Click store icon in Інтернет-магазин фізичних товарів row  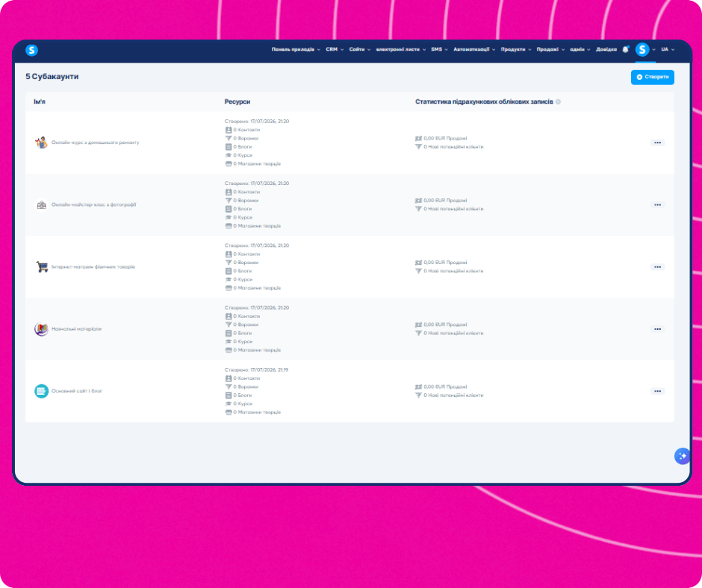[x=229, y=288]
